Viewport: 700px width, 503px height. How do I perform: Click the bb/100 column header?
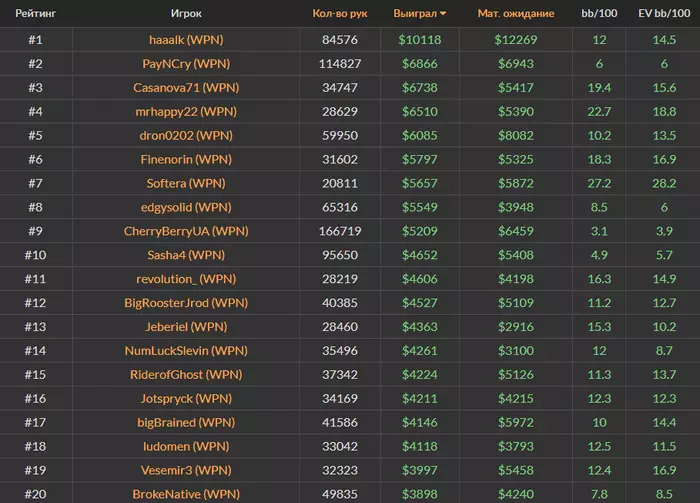tap(599, 14)
